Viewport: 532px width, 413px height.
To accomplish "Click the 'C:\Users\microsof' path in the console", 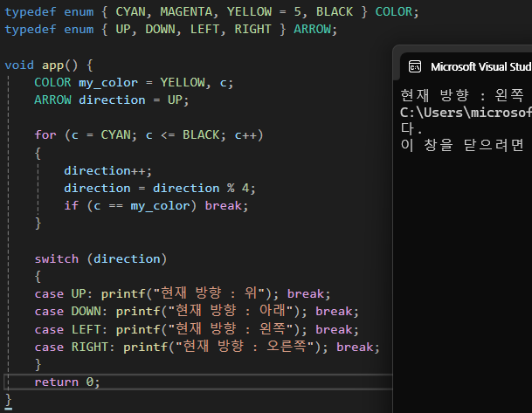I will 466,113.
